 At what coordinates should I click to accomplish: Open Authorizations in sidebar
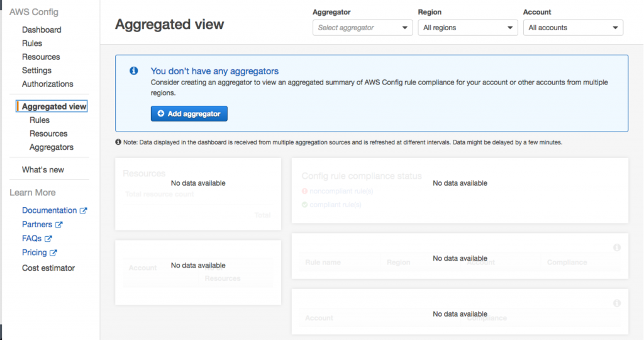click(47, 84)
